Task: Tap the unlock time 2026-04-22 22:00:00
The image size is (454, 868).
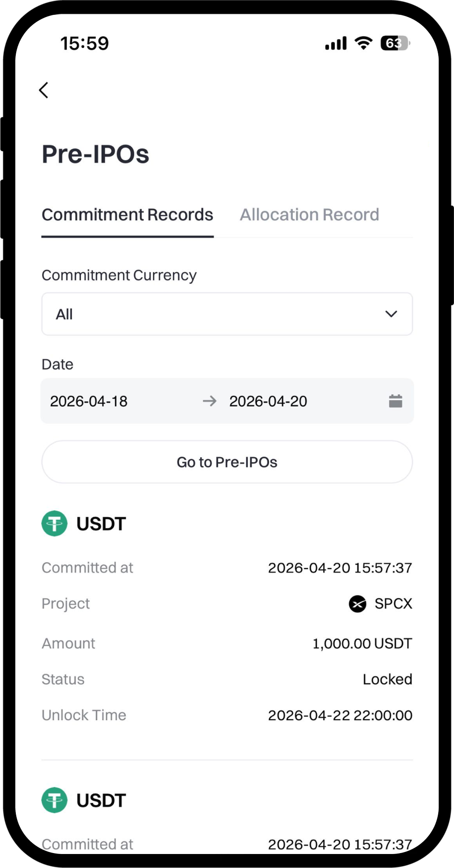Action: 340,715
